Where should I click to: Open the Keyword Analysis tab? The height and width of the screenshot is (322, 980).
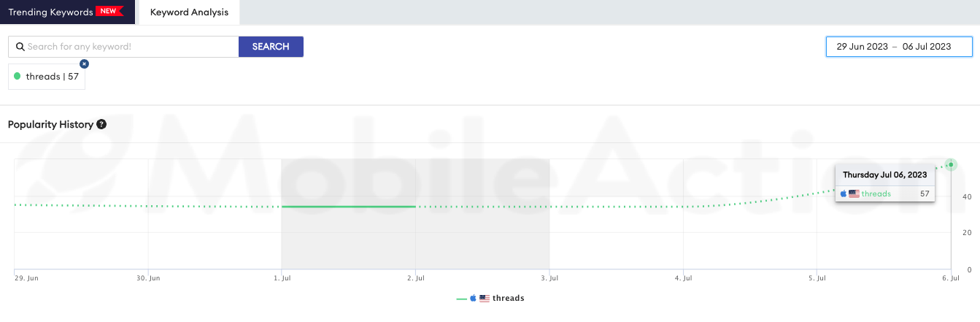point(189,12)
